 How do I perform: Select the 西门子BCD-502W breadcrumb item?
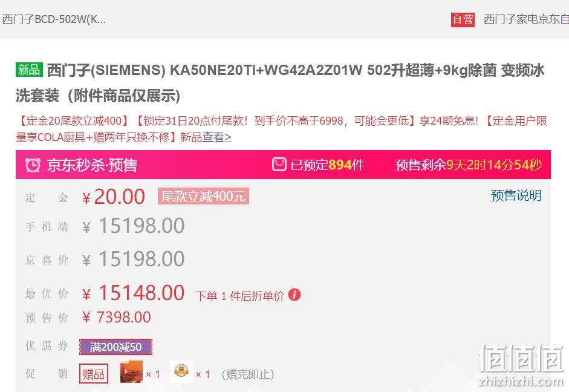pyautogui.click(x=54, y=19)
